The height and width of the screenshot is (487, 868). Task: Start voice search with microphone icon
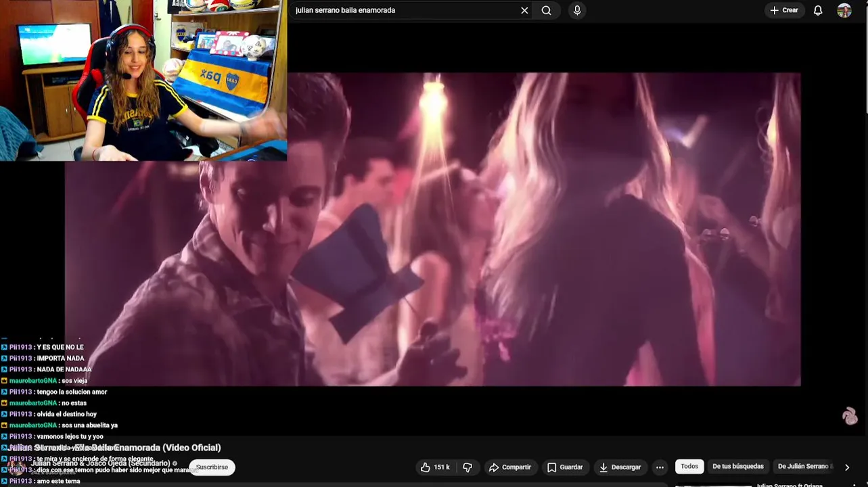(577, 10)
